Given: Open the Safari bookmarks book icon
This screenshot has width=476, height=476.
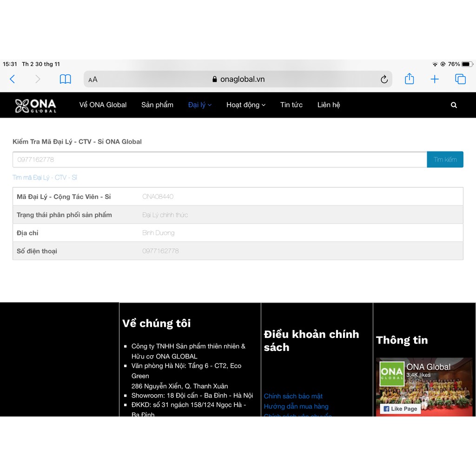Looking at the screenshot, I should tap(66, 79).
